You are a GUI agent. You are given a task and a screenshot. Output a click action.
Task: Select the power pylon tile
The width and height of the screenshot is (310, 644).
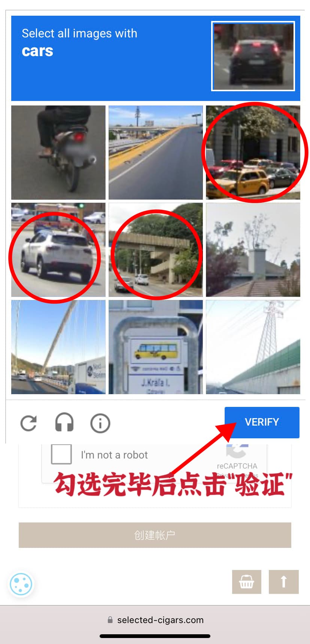[253, 347]
